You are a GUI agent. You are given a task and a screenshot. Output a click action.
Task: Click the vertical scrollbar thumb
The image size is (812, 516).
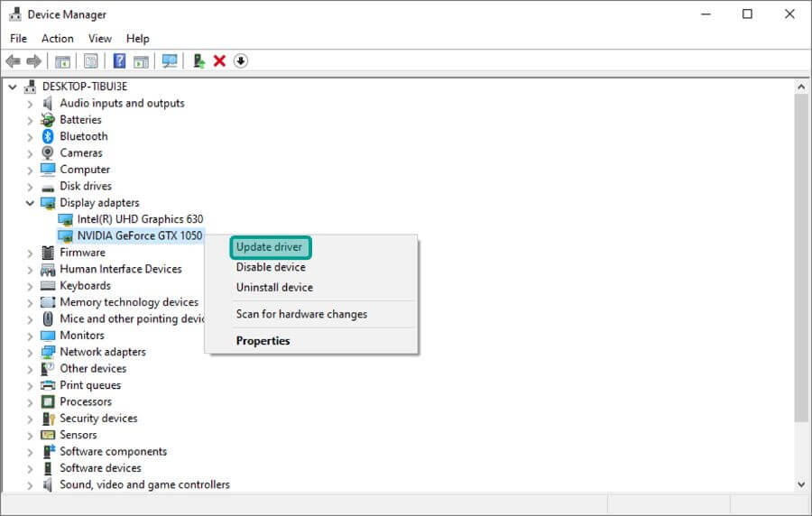pyautogui.click(x=801, y=258)
